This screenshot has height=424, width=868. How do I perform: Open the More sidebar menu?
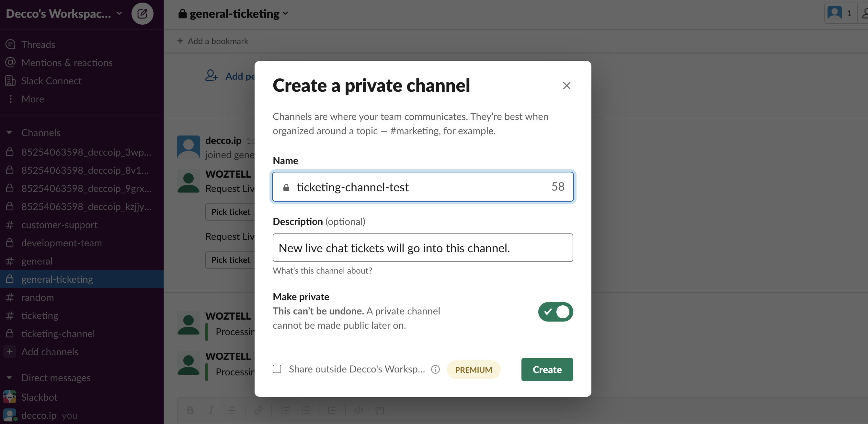(x=32, y=99)
